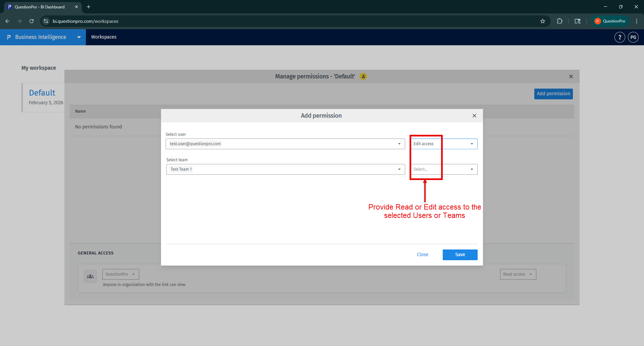644x346 pixels.
Task: Click the browser forward arrow
Action: (19, 21)
